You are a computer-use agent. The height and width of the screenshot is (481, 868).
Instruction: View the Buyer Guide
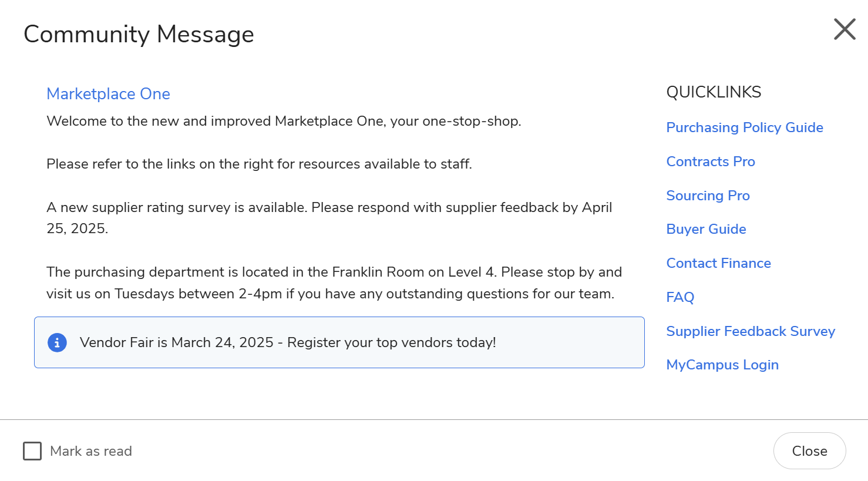pos(706,229)
